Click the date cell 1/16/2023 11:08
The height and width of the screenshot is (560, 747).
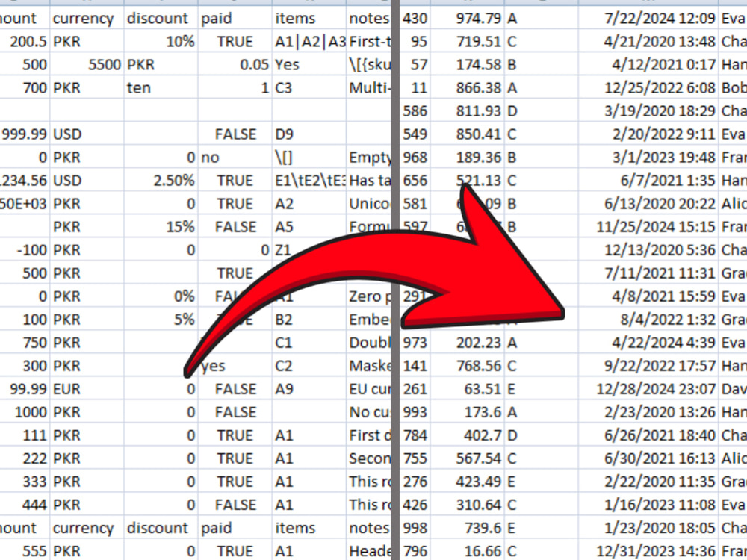click(x=649, y=505)
